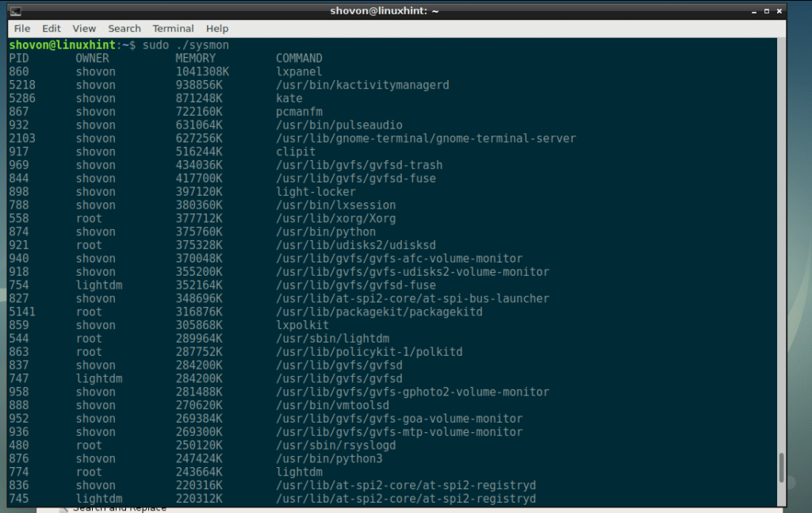Maximize the terminal window
Image resolution: width=812 pixels, height=513 pixels.
767,11
